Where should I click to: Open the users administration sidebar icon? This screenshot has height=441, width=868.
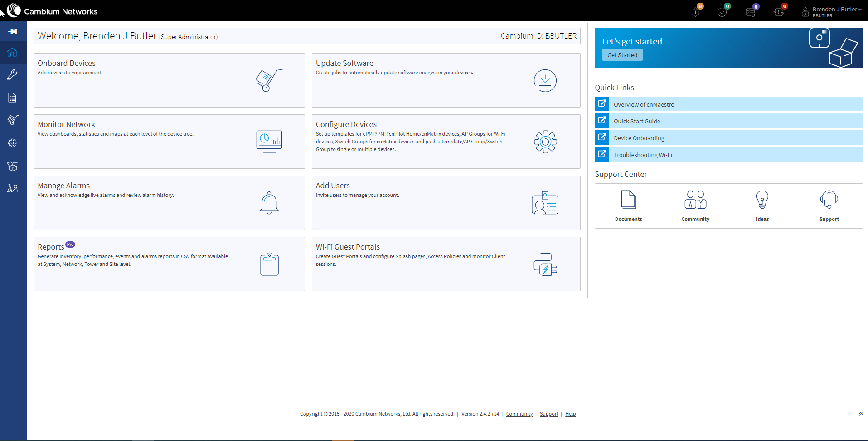pos(13,188)
